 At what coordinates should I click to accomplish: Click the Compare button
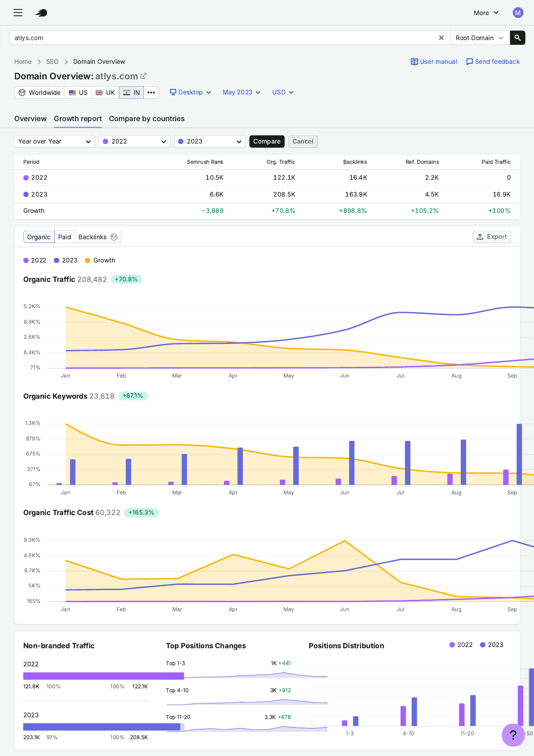click(267, 141)
